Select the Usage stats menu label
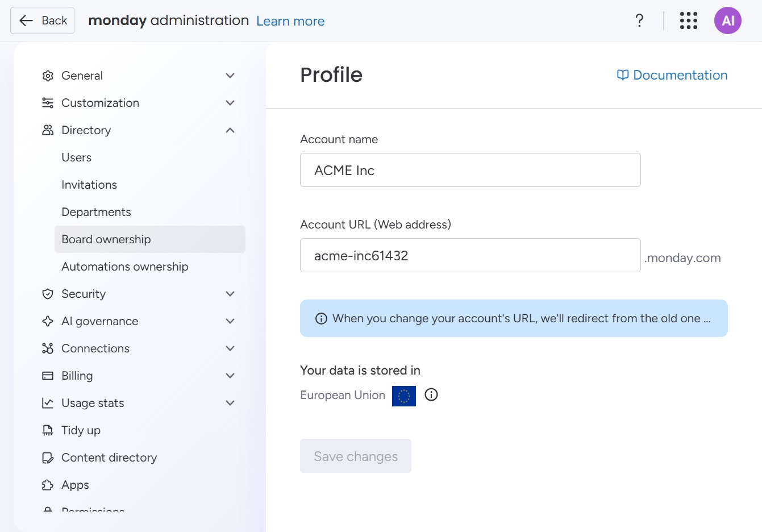This screenshot has width=762, height=532. (x=93, y=403)
